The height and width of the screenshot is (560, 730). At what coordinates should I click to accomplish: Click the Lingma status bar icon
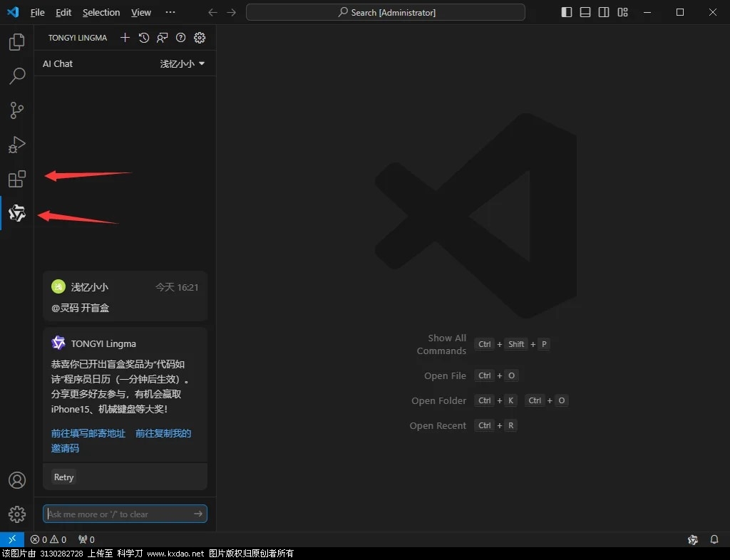693,539
